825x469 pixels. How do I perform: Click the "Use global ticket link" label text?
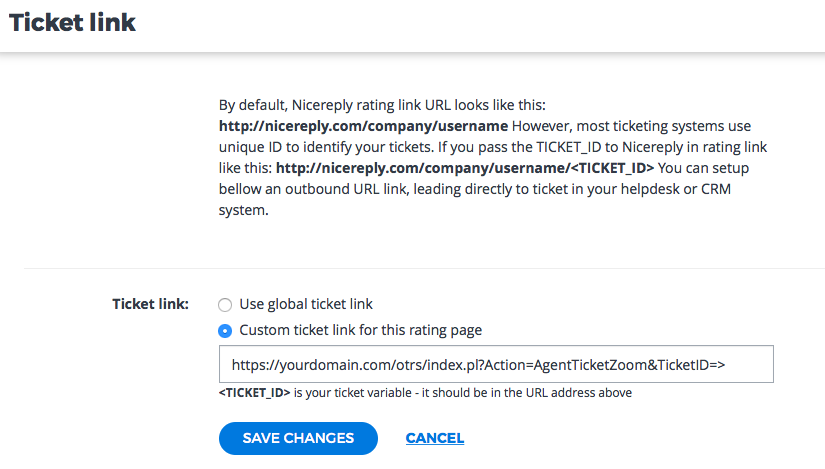306,304
